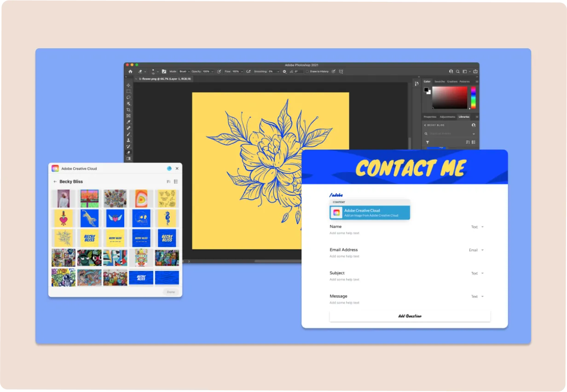Enable the Erase to History checkbox
Image resolution: width=567 pixels, height=392 pixels.
[x=307, y=71]
